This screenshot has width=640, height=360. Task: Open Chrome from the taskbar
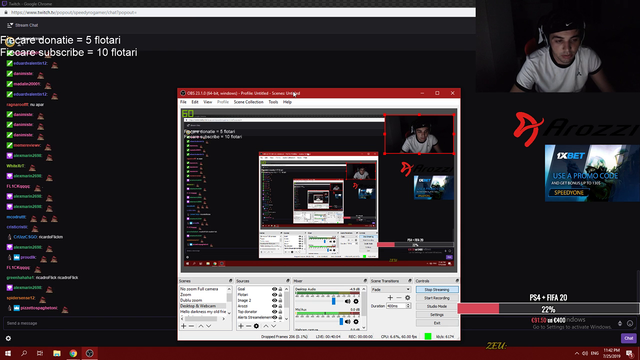coord(73,353)
